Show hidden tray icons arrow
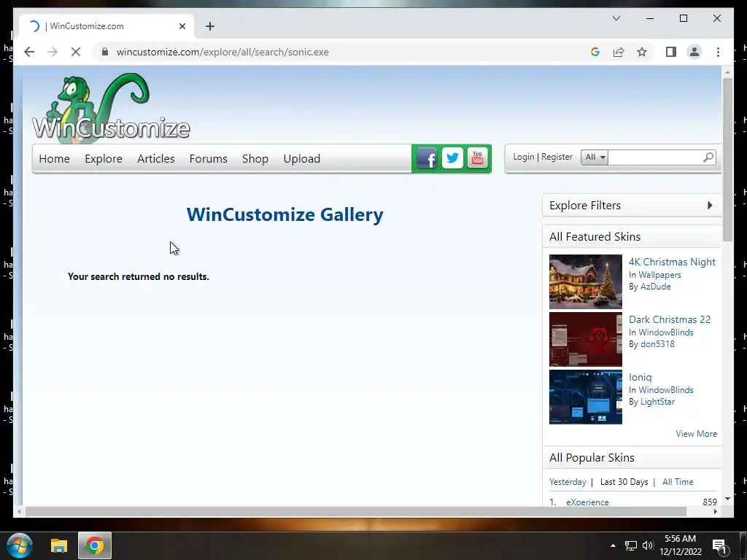 [x=613, y=545]
